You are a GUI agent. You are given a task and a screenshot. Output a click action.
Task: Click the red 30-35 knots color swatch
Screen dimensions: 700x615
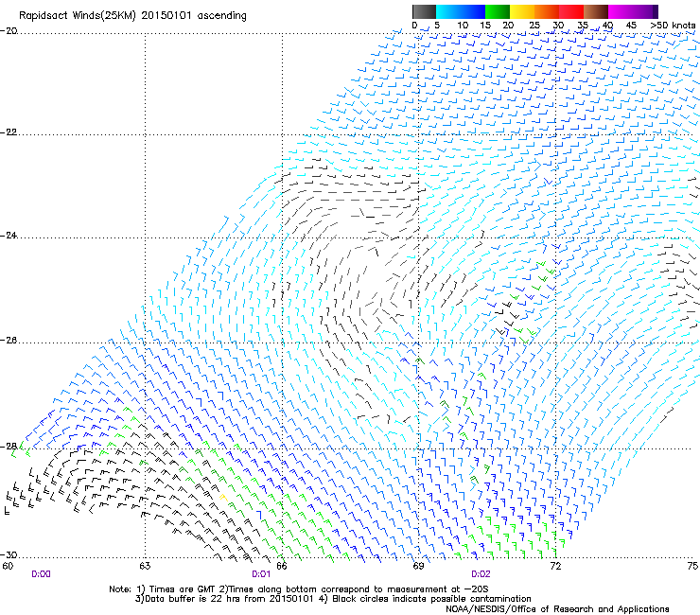571,11
